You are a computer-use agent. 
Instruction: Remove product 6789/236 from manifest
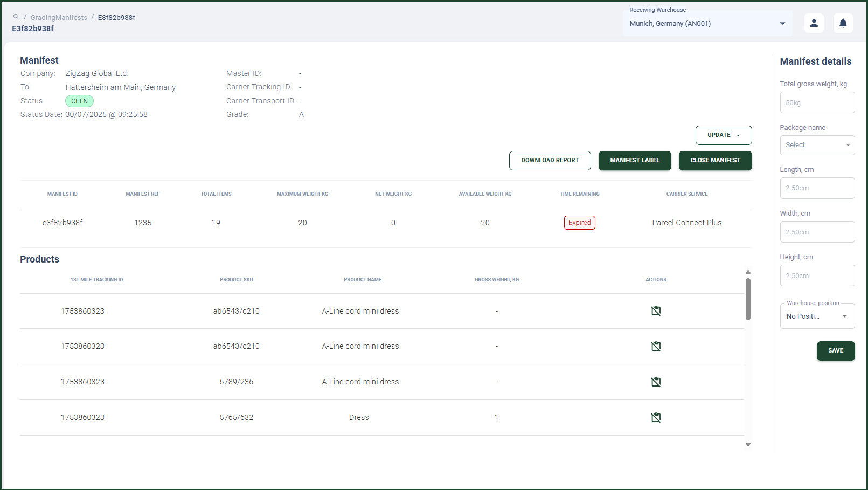point(656,382)
